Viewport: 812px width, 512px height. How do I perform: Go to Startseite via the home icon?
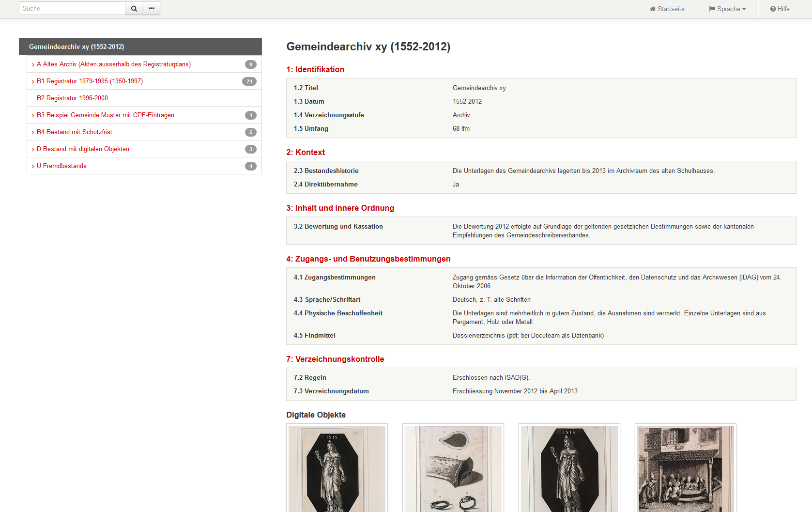(667, 9)
